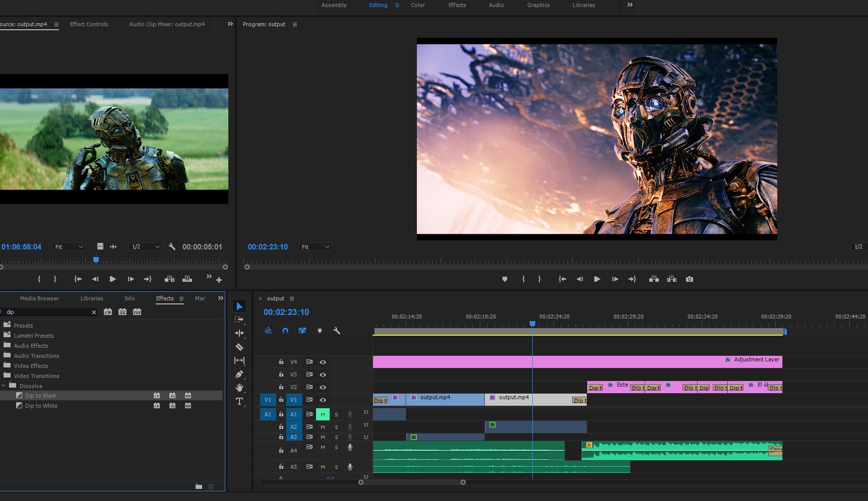Click Insert button in Source monitor

click(x=169, y=279)
